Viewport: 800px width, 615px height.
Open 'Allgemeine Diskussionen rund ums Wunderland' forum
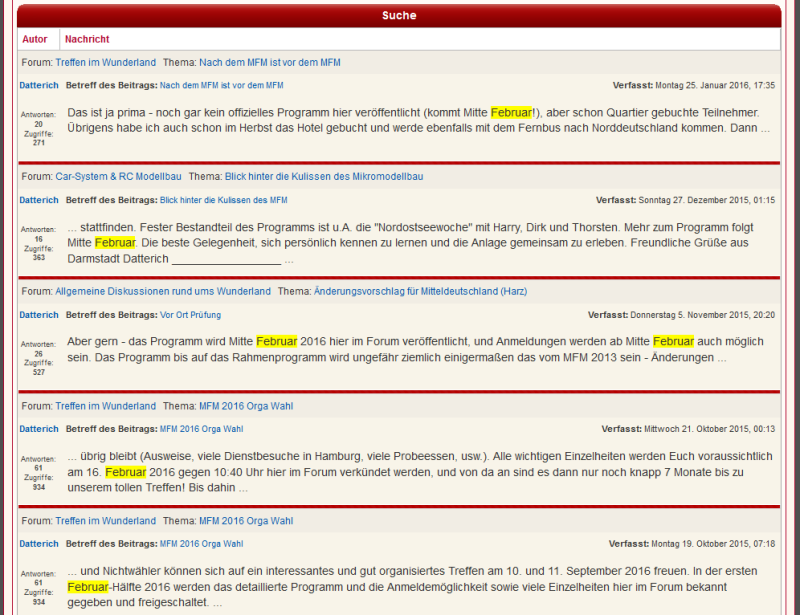[163, 291]
